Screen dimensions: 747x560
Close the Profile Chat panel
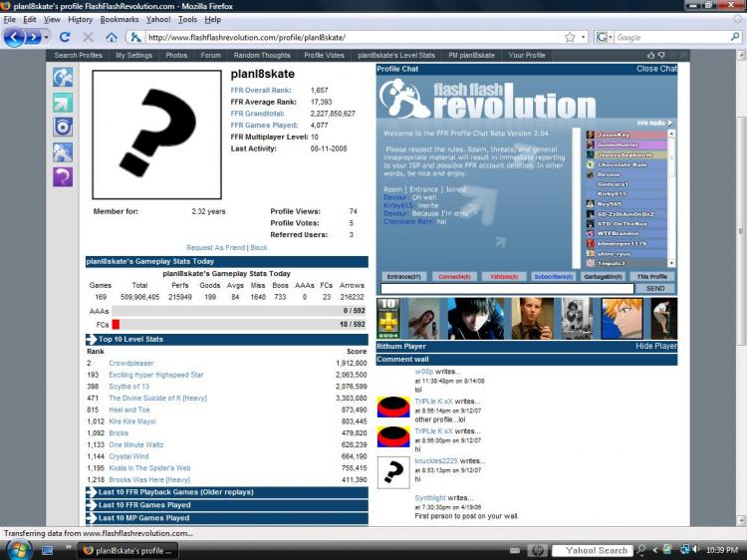(656, 69)
